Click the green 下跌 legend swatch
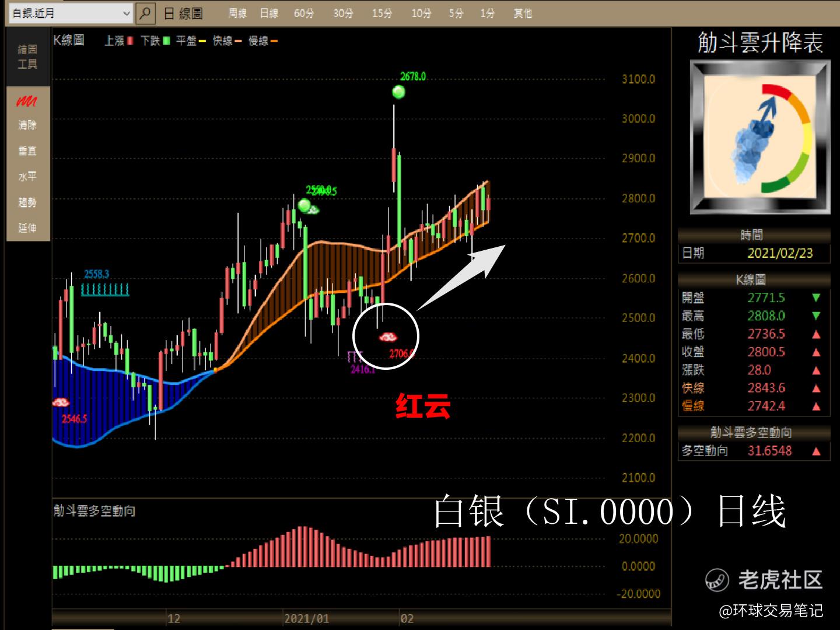Image resolution: width=840 pixels, height=630 pixels. 166,41
